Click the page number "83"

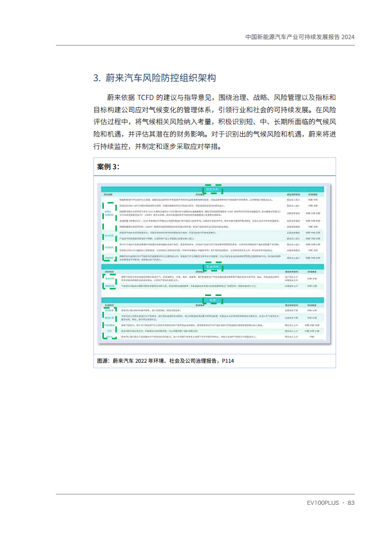pos(351,503)
